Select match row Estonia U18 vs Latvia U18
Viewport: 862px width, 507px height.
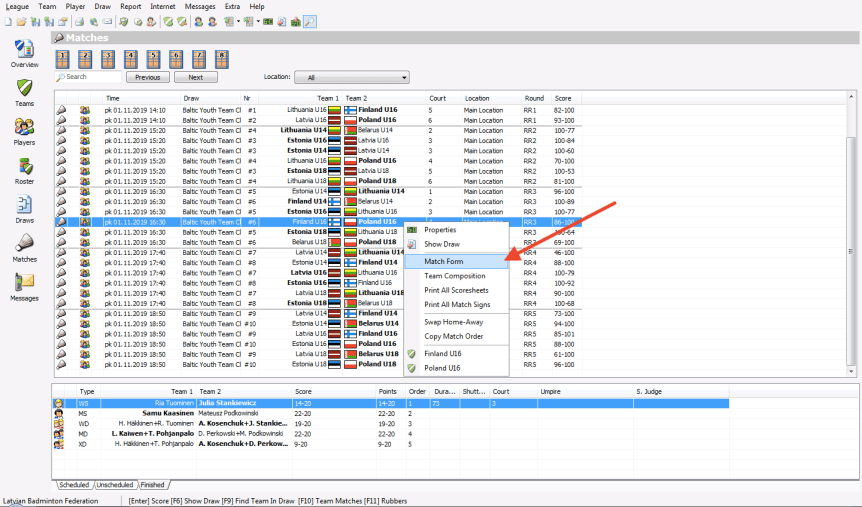pyautogui.click(x=318, y=171)
